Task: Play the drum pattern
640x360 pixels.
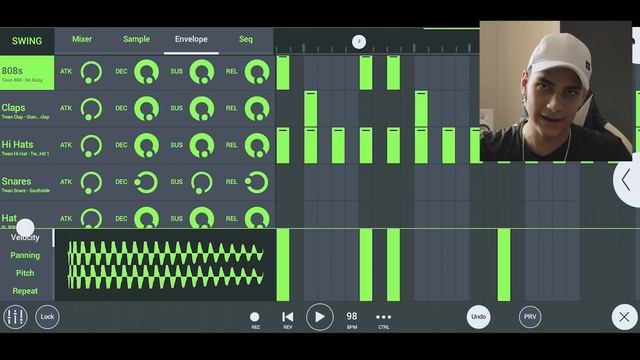Action: [320, 317]
